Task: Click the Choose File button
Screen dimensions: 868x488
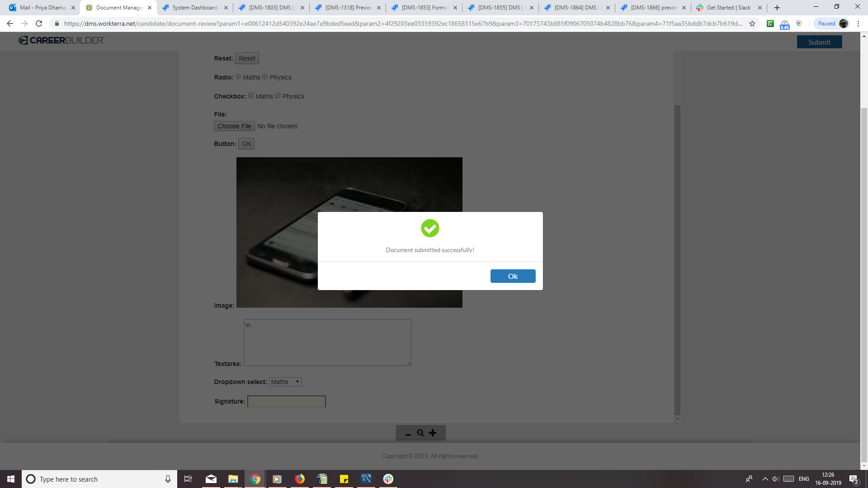Action: [x=234, y=126]
